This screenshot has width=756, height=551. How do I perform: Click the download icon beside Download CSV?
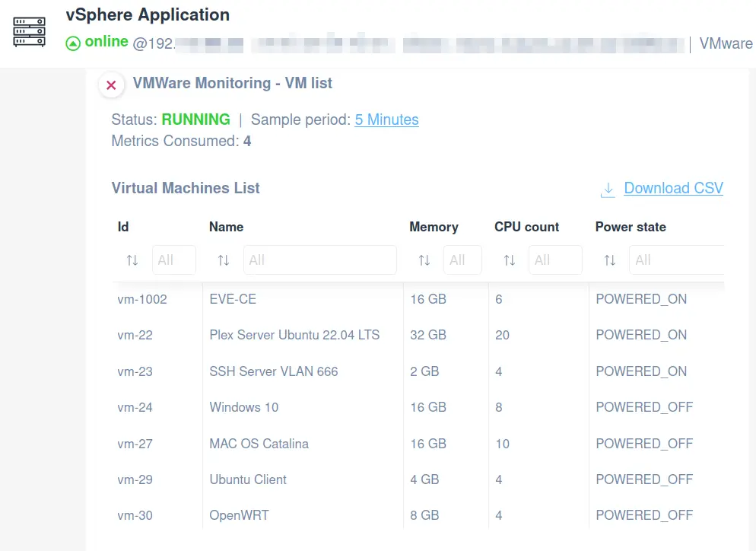click(607, 188)
